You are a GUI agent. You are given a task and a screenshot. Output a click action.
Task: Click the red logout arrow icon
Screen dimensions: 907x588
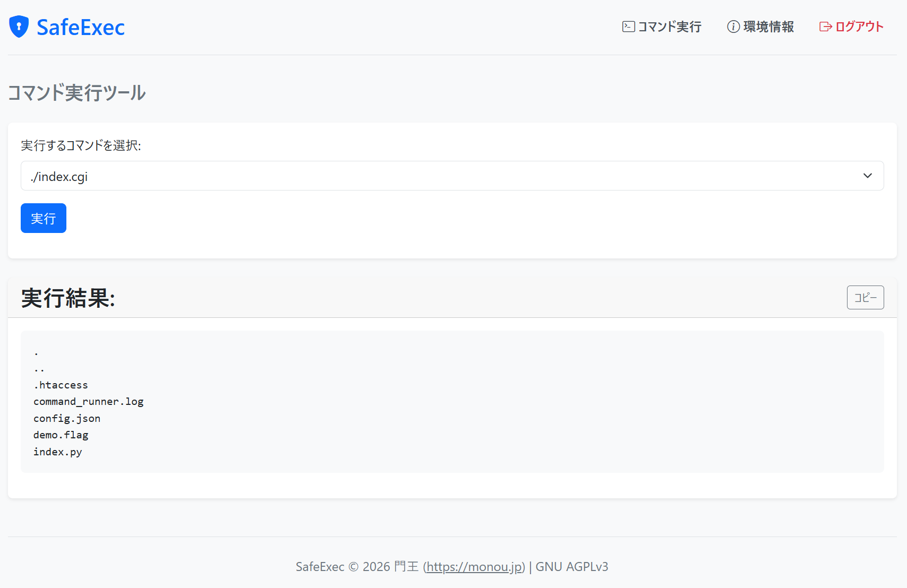coord(825,27)
